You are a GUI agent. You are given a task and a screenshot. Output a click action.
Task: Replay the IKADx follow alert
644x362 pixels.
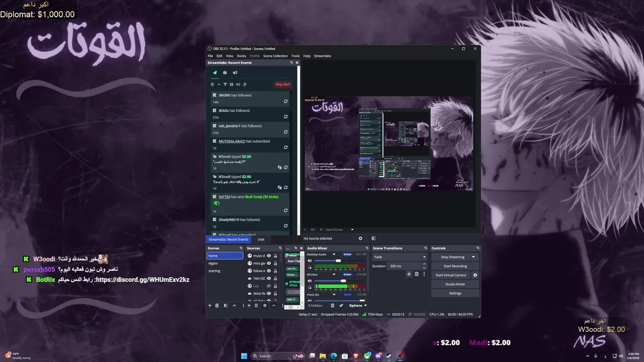286,117
